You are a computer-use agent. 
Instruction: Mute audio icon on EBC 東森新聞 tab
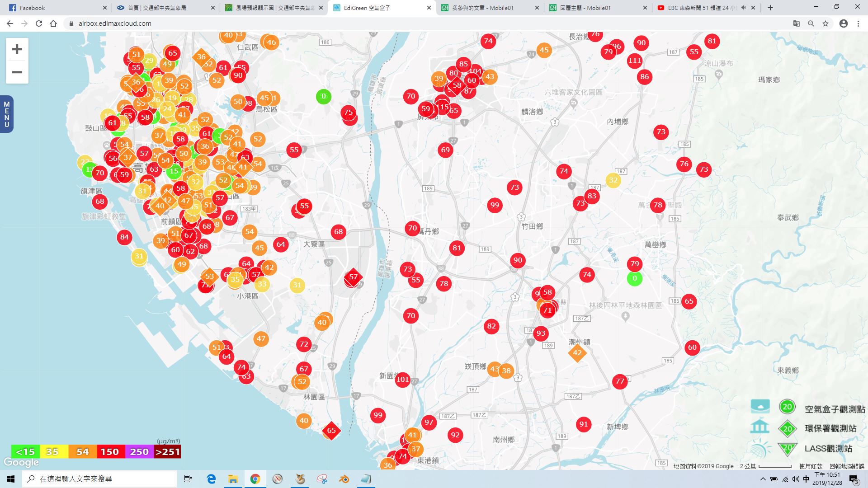click(x=744, y=8)
